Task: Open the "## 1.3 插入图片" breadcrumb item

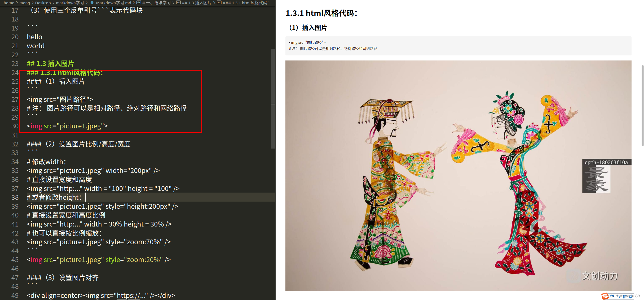Action: (x=194, y=3)
